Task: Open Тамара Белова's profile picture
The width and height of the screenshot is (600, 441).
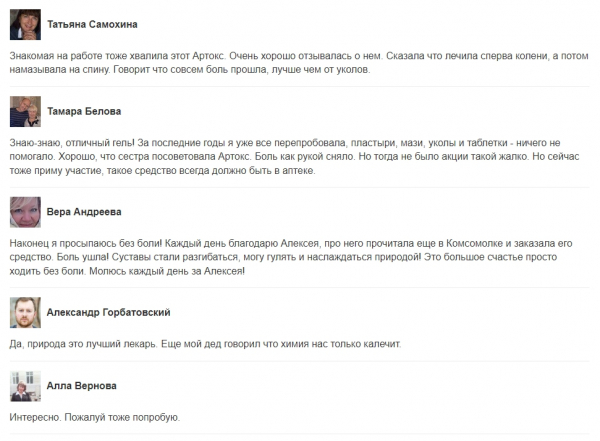Action: click(25, 111)
